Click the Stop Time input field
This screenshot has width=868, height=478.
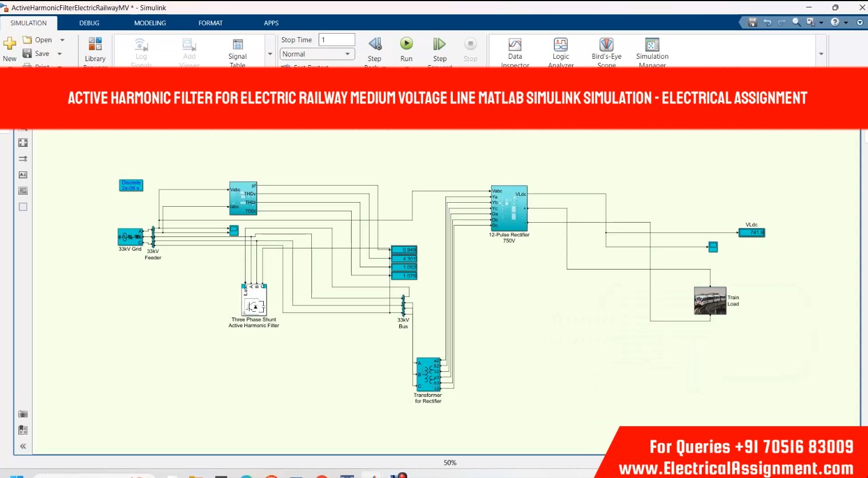[x=336, y=39]
